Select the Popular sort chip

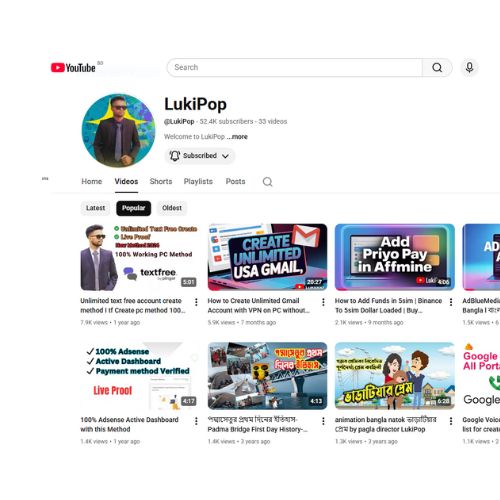pos(133,208)
